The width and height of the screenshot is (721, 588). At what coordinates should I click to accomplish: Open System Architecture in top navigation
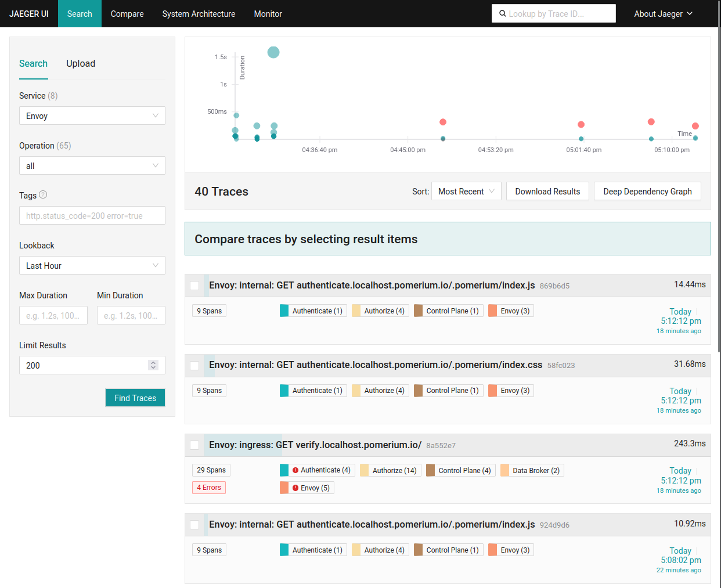(199, 14)
